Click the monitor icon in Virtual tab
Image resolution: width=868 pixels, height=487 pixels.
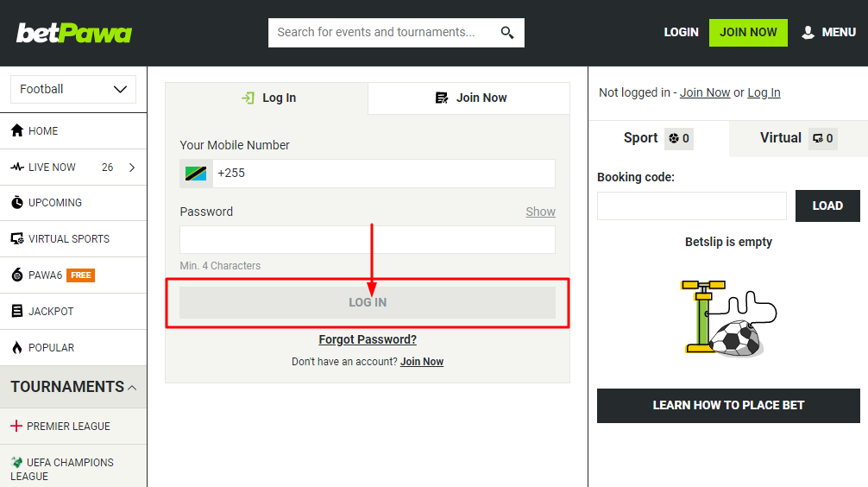(818, 138)
